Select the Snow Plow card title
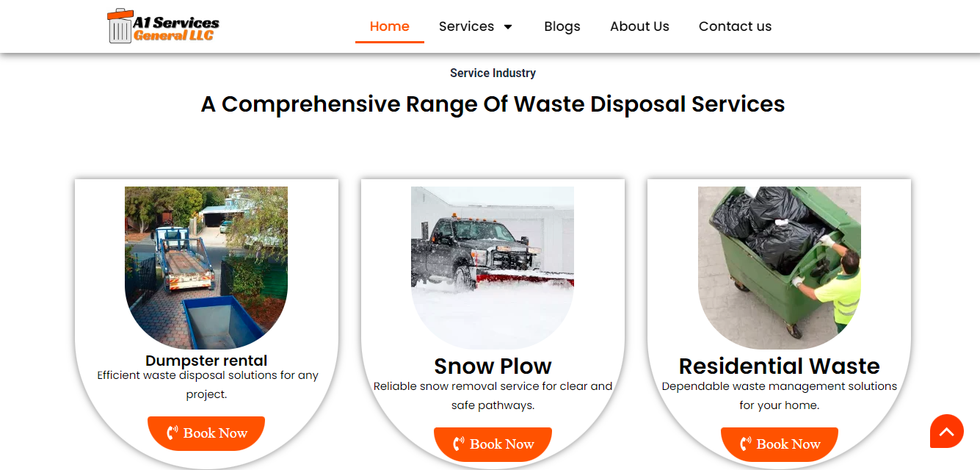The width and height of the screenshot is (980, 470). [493, 366]
